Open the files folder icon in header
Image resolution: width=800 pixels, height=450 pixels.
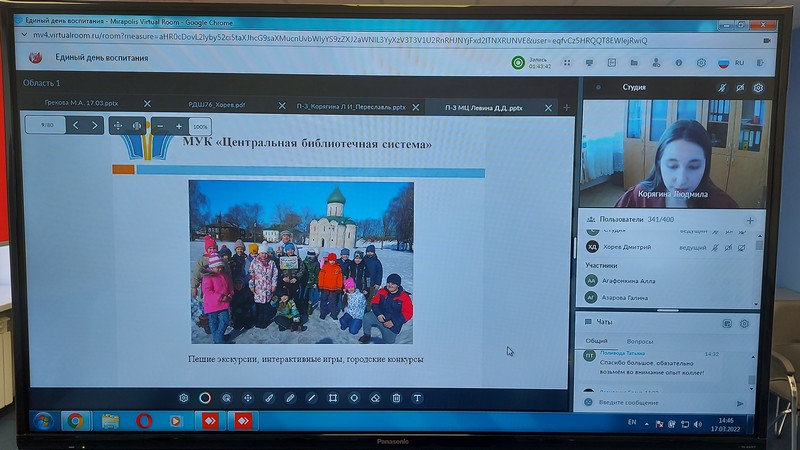tap(634, 63)
